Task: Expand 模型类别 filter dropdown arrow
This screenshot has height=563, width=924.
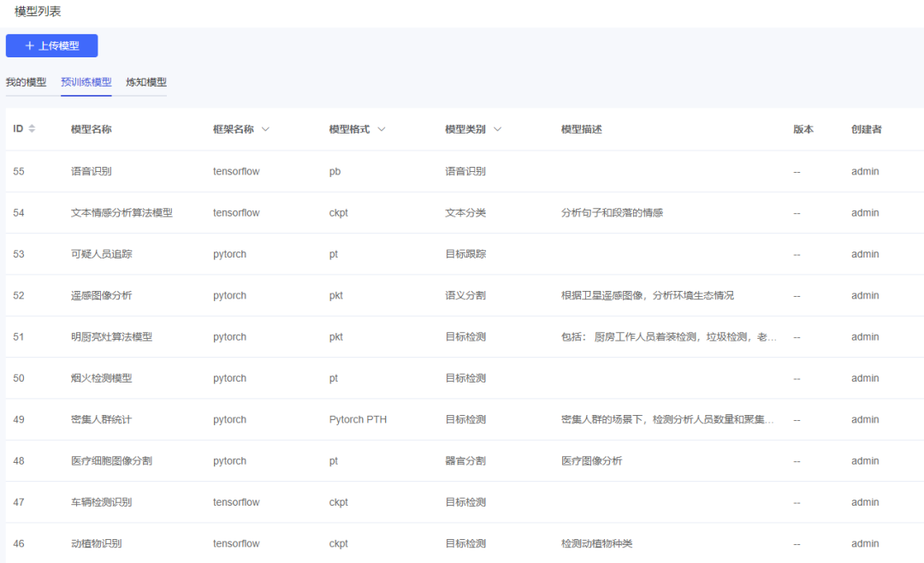Action: click(497, 129)
